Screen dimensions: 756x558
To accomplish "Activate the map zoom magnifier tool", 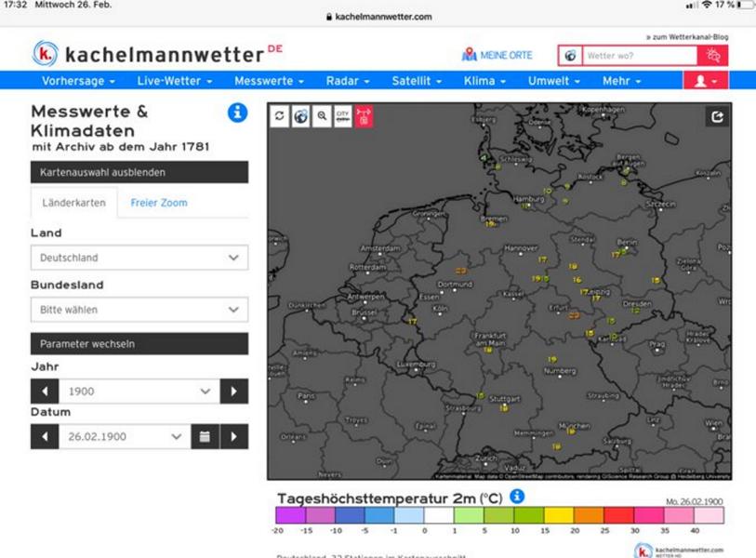I will point(322,116).
